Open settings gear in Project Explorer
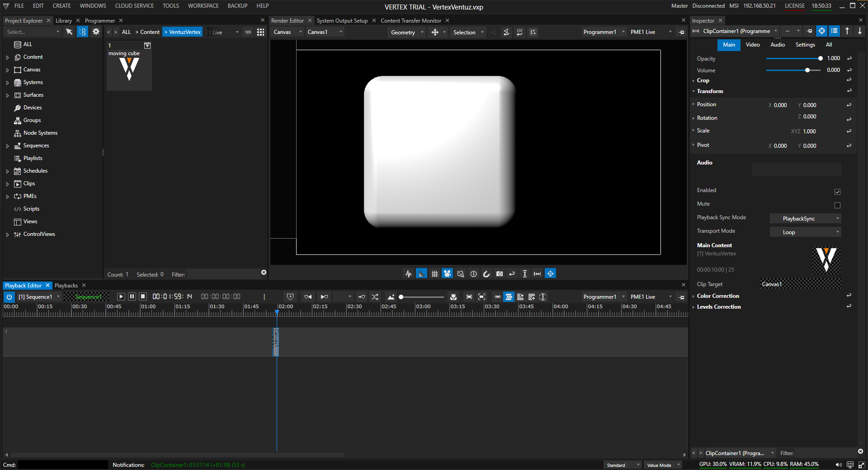 pyautogui.click(x=96, y=32)
